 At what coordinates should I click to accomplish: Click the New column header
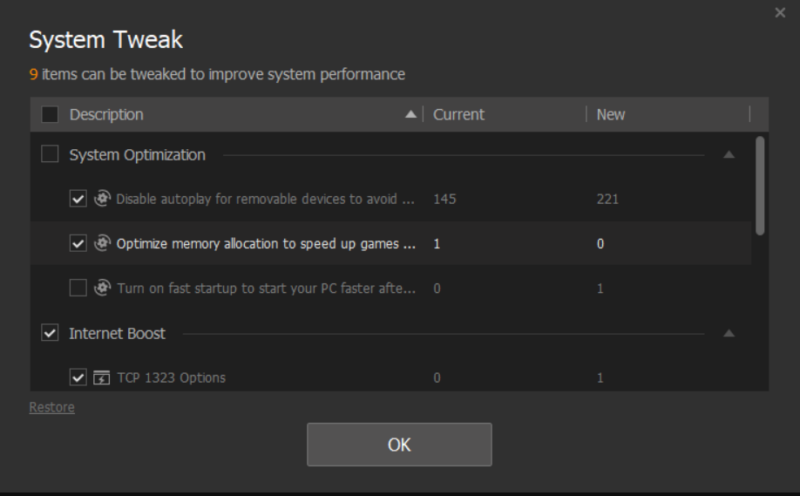pyautogui.click(x=611, y=115)
